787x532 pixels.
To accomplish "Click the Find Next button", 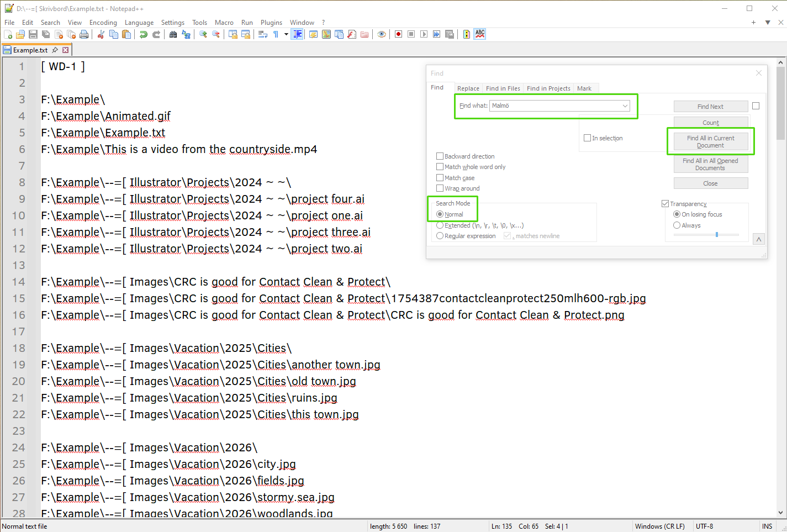I will point(711,107).
